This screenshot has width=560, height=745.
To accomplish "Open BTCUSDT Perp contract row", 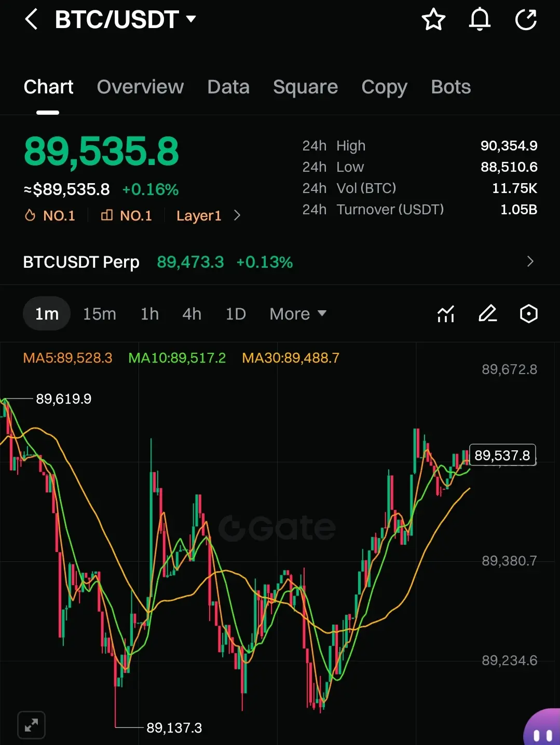I will (280, 262).
